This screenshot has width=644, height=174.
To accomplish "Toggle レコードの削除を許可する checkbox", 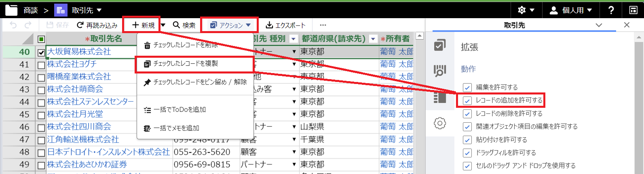I will 467,113.
